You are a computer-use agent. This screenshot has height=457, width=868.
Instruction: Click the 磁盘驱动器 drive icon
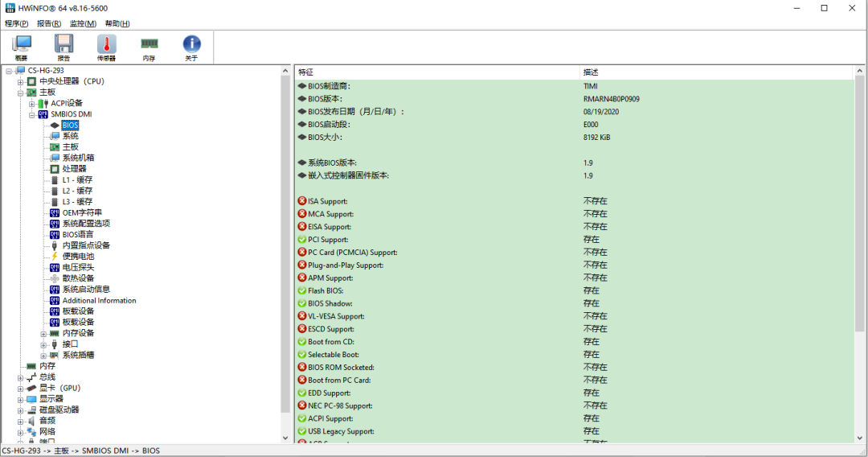31,410
